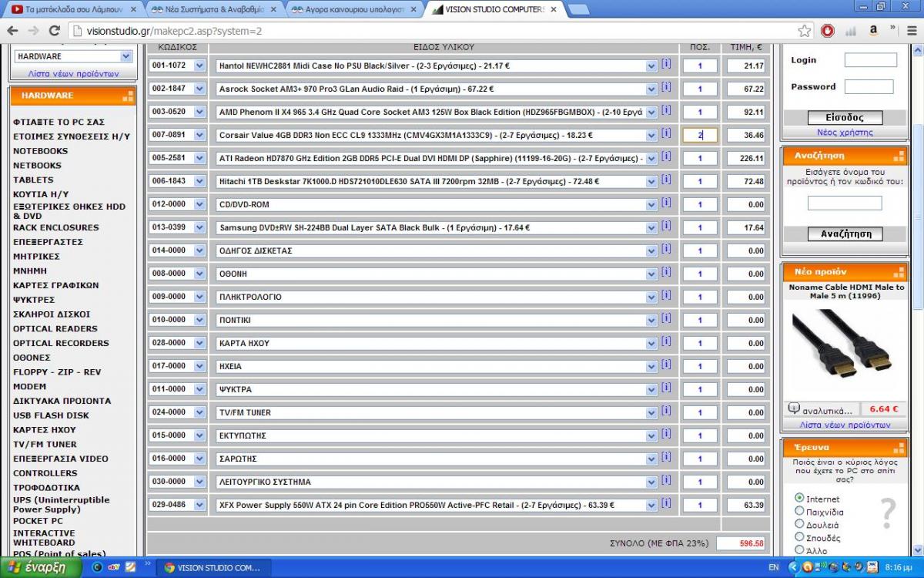This screenshot has width=924, height=578.
Task: Click info icon next to AMD Phenom row
Action: point(666,110)
